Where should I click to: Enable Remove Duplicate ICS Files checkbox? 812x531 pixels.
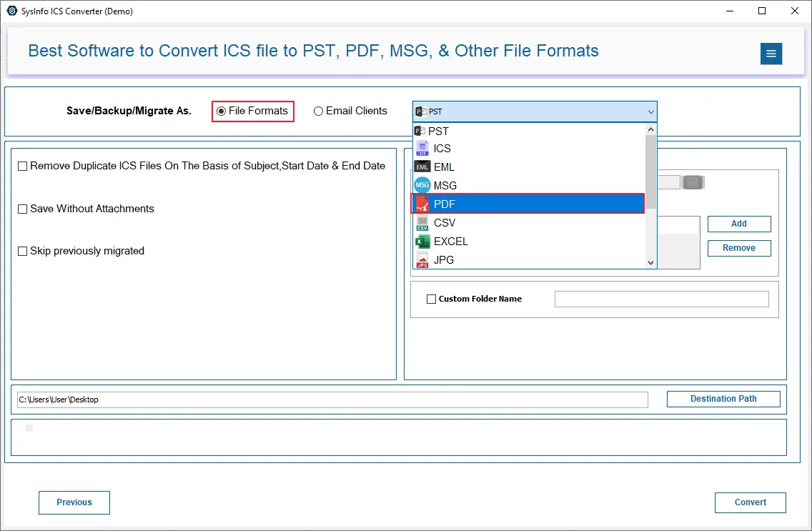(22, 166)
